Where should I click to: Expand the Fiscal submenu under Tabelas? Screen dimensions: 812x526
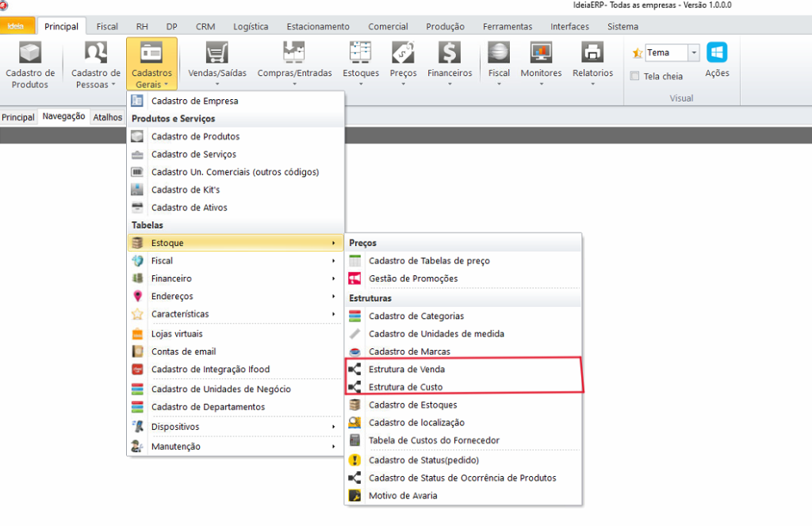click(236, 260)
